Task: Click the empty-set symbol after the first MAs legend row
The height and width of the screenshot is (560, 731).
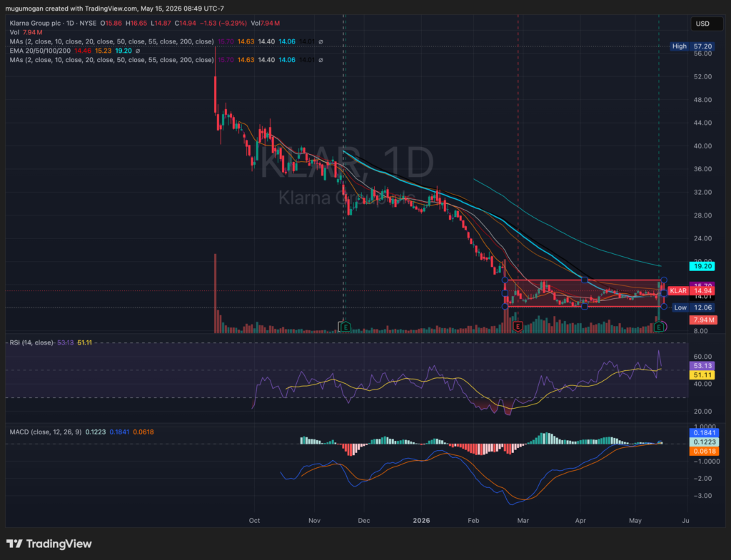Action: coord(321,41)
